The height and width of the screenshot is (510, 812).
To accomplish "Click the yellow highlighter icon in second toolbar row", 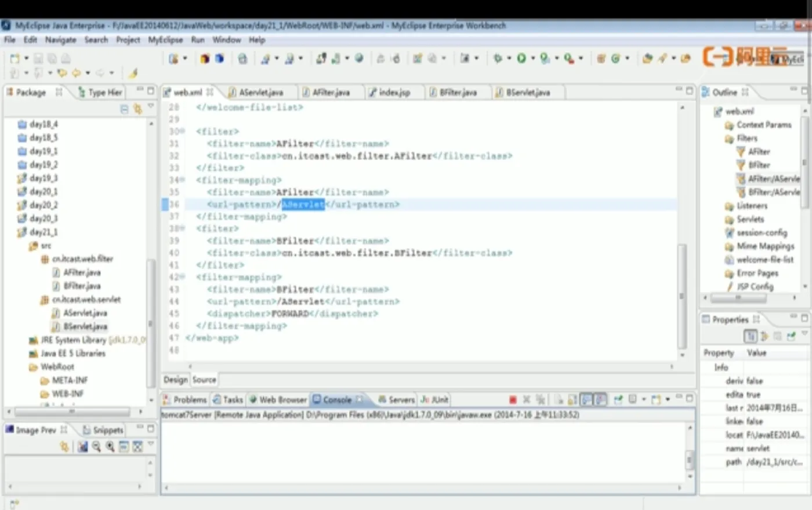I will pyautogui.click(x=133, y=73).
